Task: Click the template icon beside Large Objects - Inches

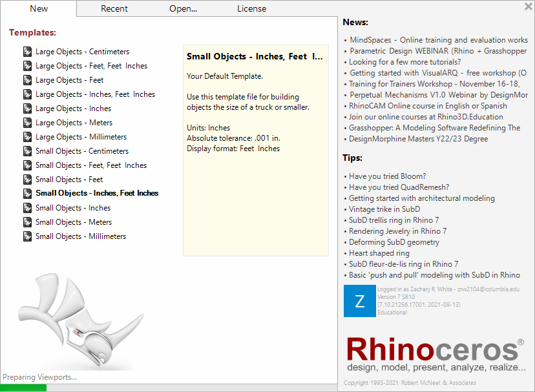Action: [27, 108]
